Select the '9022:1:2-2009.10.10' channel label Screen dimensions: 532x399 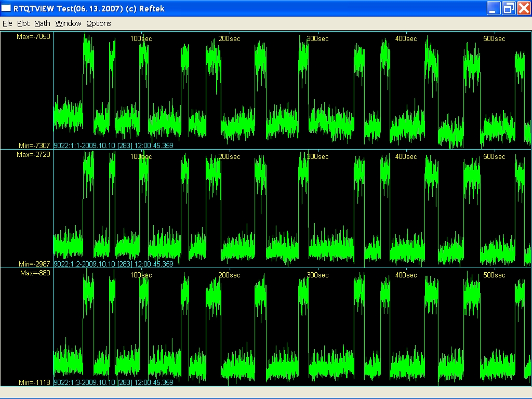pyautogui.click(x=84, y=264)
